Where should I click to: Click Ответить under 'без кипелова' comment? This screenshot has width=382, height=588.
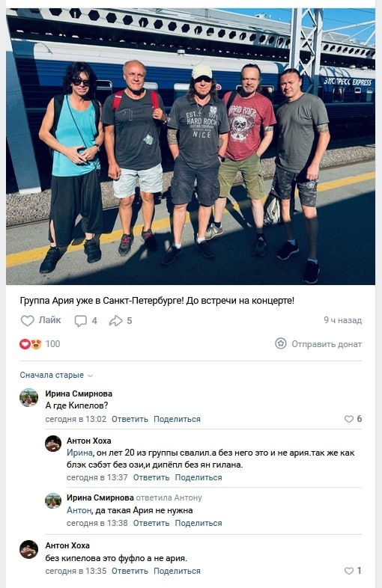[130, 571]
